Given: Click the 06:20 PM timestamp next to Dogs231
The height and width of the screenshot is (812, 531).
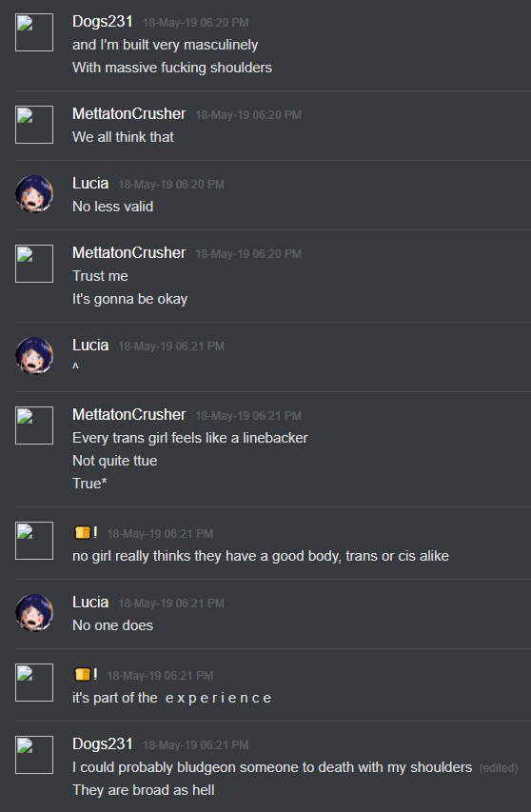Looking at the screenshot, I should click(x=196, y=23).
